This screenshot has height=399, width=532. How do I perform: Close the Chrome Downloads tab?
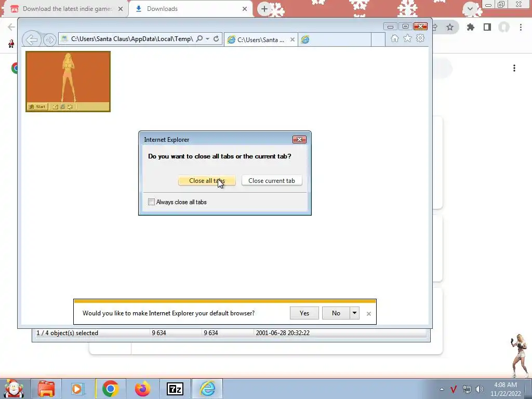(245, 9)
